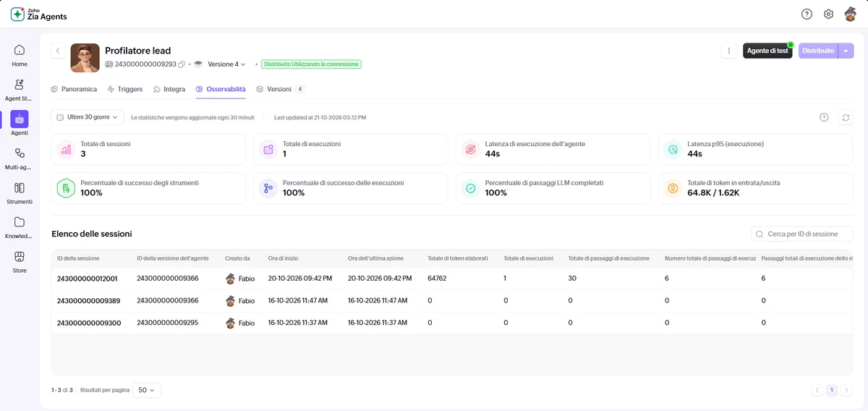Image resolution: width=868 pixels, height=411 pixels.
Task: Open the Store in the sidebar
Action: point(20,262)
